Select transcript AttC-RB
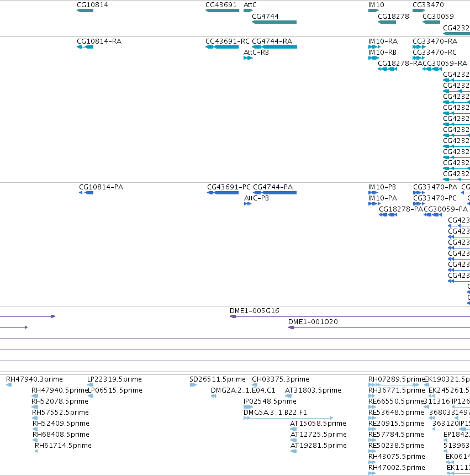This screenshot has width=470, height=476. [248, 58]
